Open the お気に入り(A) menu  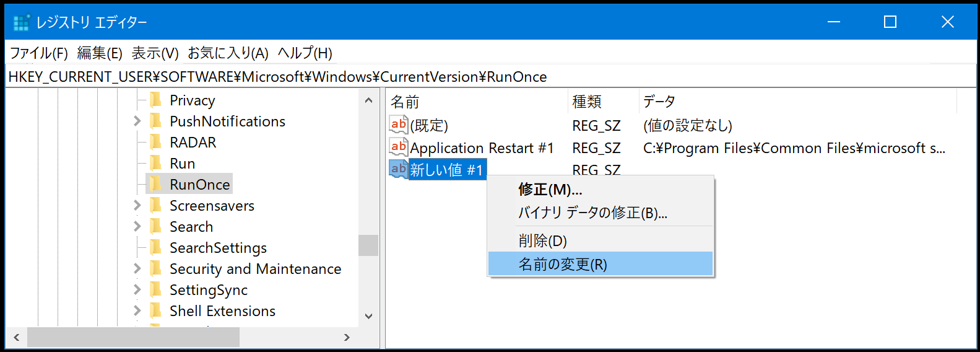228,53
